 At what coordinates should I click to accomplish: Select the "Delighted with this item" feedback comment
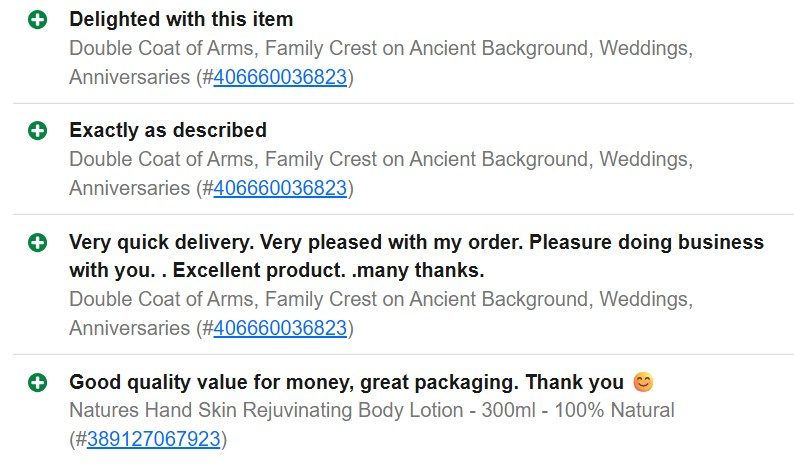coord(181,20)
